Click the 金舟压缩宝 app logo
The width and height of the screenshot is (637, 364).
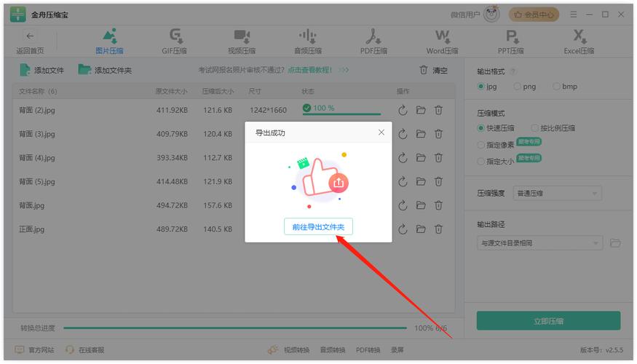point(18,15)
